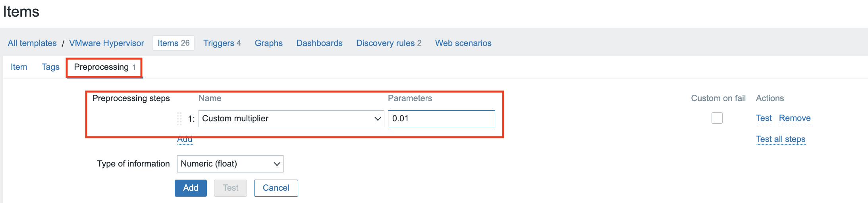Open the Custom multiplier name dropdown
Image resolution: width=868 pixels, height=203 pixels.
click(x=291, y=119)
